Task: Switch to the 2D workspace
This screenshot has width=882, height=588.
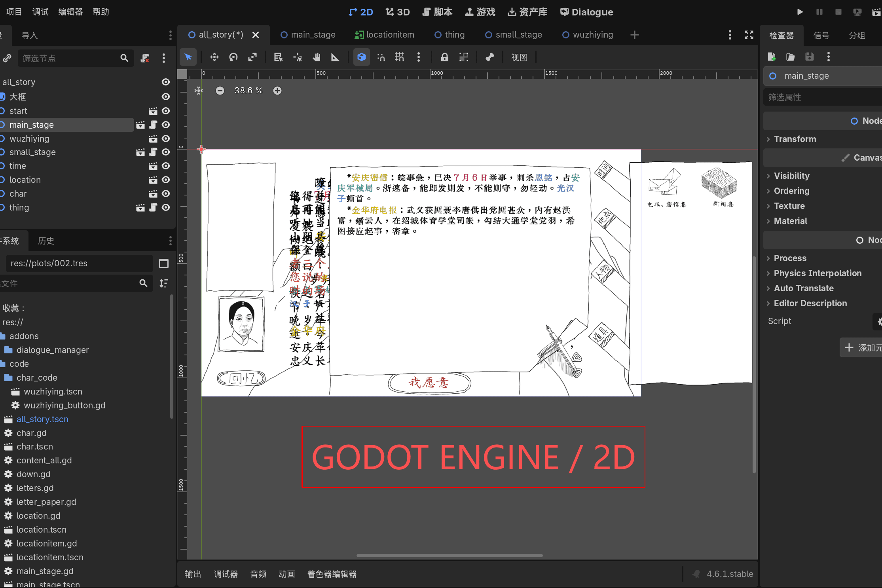Action: [361, 12]
